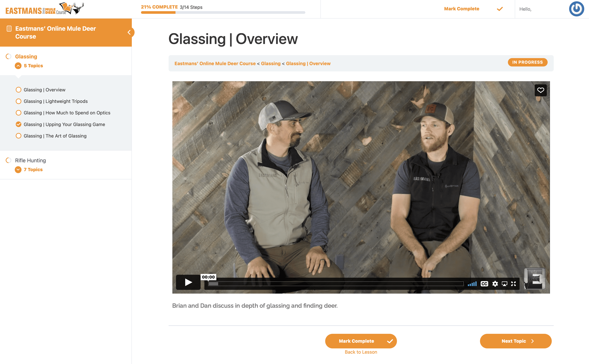Viewport: 589px width, 364px height.
Task: Open video settings gear icon
Action: 495,284
